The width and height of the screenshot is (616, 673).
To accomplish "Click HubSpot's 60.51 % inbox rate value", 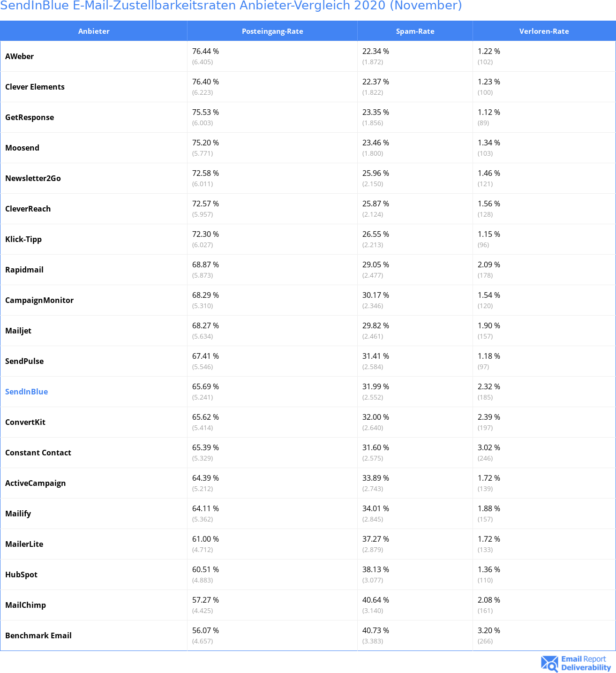I will click(205, 569).
